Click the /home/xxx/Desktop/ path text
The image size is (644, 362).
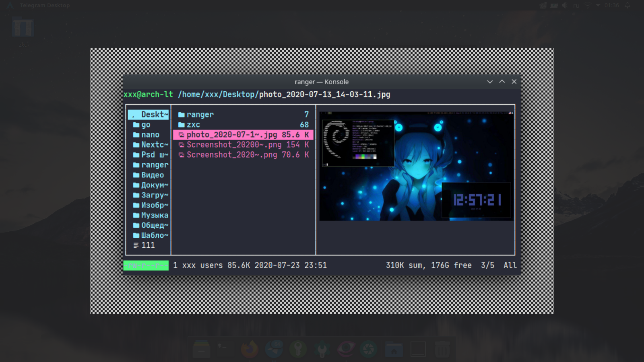tap(218, 95)
